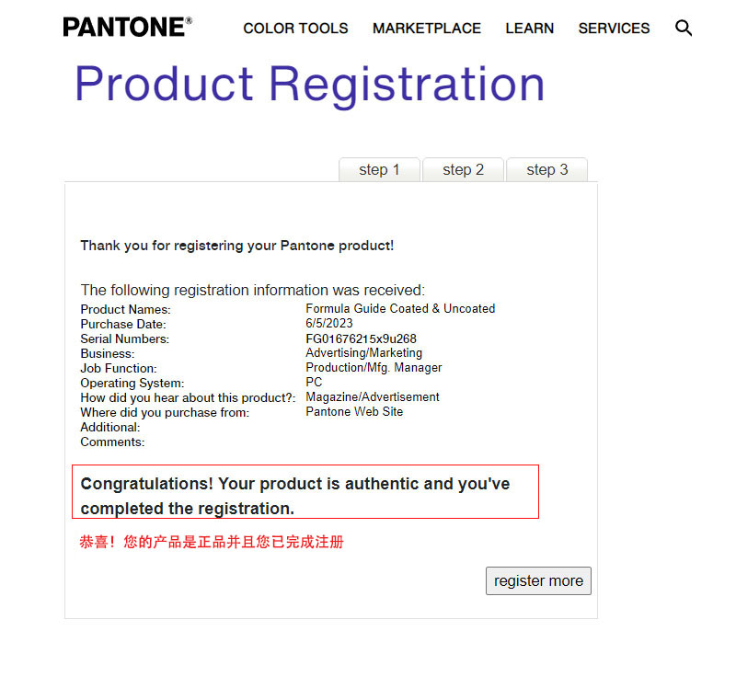Select the Advertising/Marketing business value
736x700 pixels.
tap(364, 352)
